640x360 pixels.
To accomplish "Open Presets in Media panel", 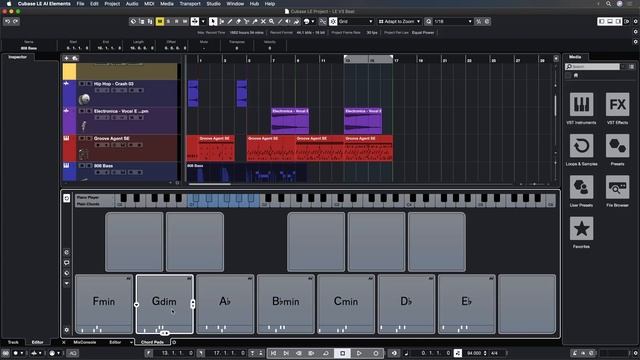I will click(x=617, y=146).
